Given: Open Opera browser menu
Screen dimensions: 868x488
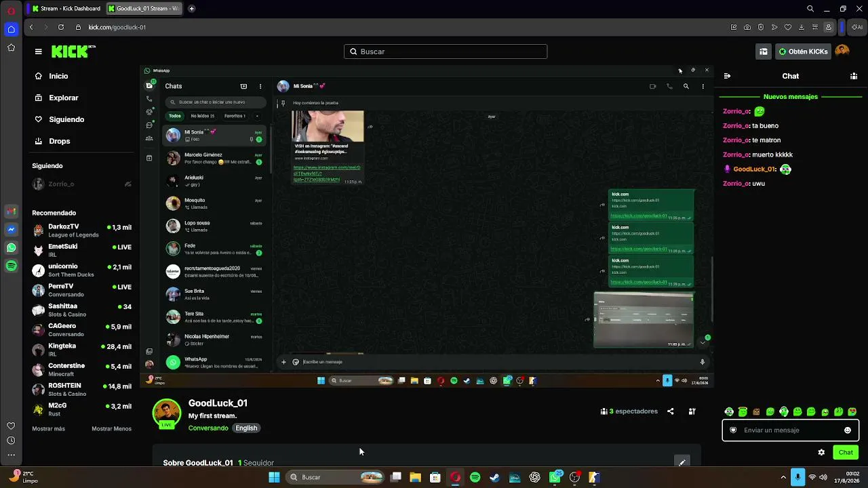Looking at the screenshot, I should 11,10.
